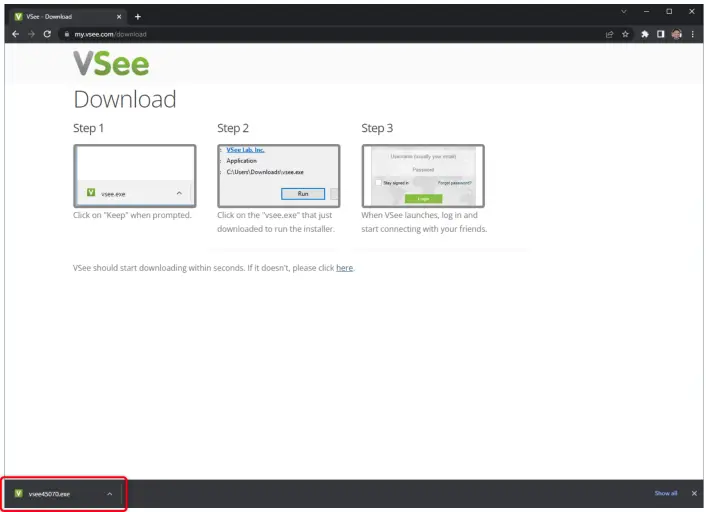Click text 'Click on "Keep" when prompted.'

(132, 215)
